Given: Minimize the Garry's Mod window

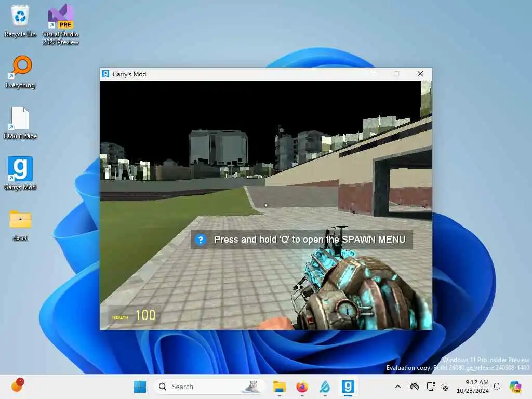Looking at the screenshot, I should click(x=373, y=74).
